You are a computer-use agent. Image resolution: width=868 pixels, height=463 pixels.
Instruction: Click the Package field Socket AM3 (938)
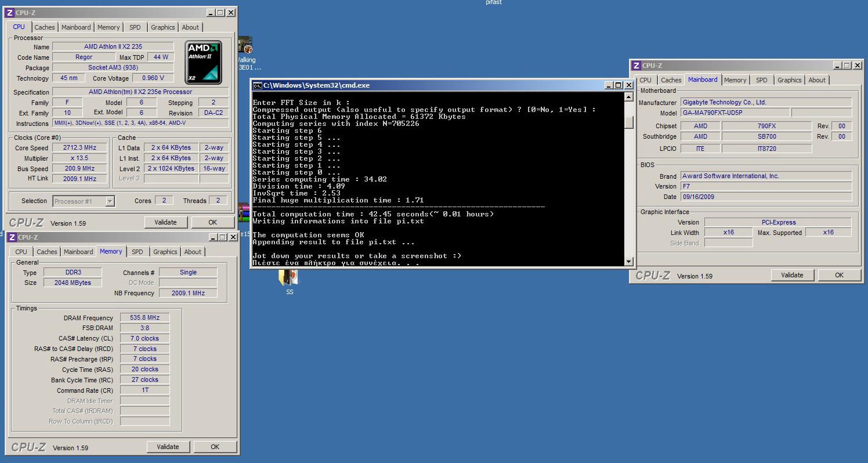pyautogui.click(x=113, y=67)
